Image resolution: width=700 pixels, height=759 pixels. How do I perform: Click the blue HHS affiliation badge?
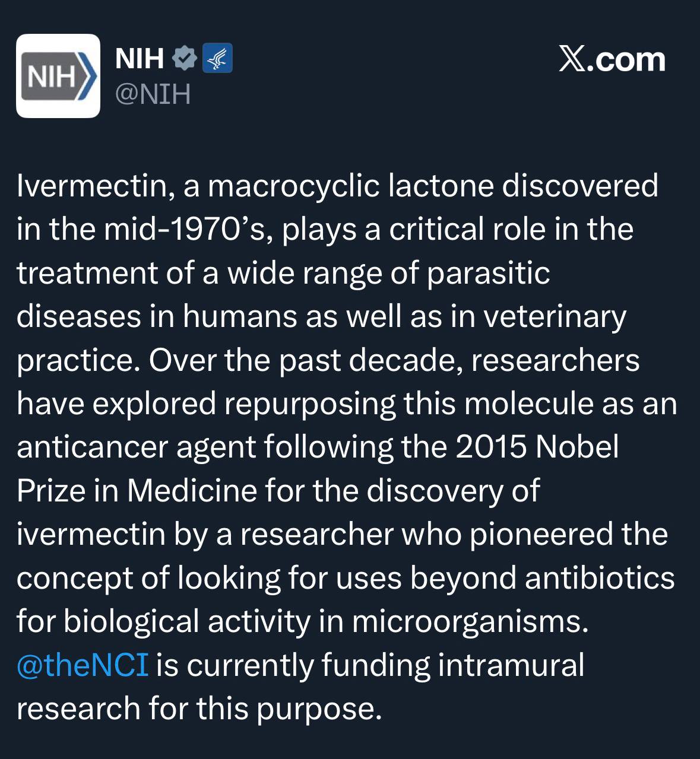click(217, 58)
